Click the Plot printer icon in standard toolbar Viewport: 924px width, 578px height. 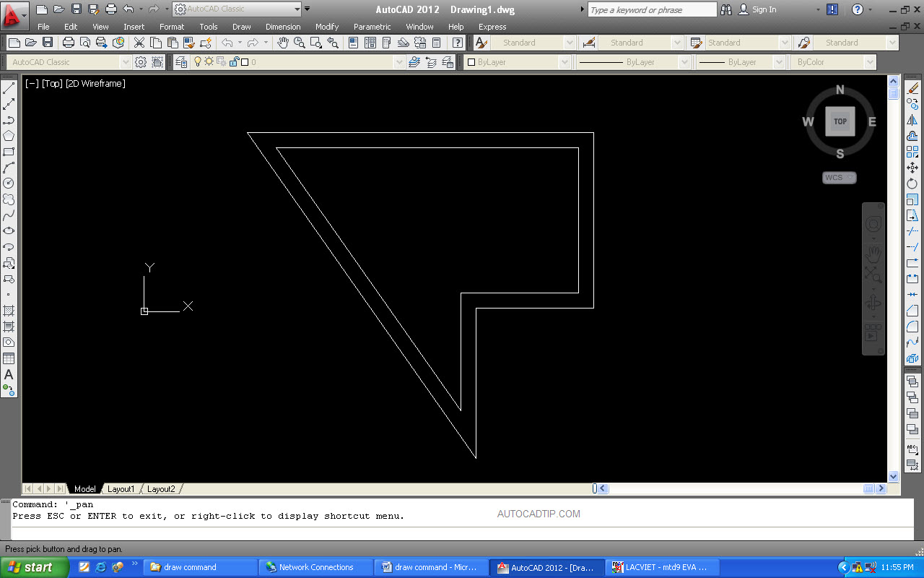pyautogui.click(x=69, y=43)
